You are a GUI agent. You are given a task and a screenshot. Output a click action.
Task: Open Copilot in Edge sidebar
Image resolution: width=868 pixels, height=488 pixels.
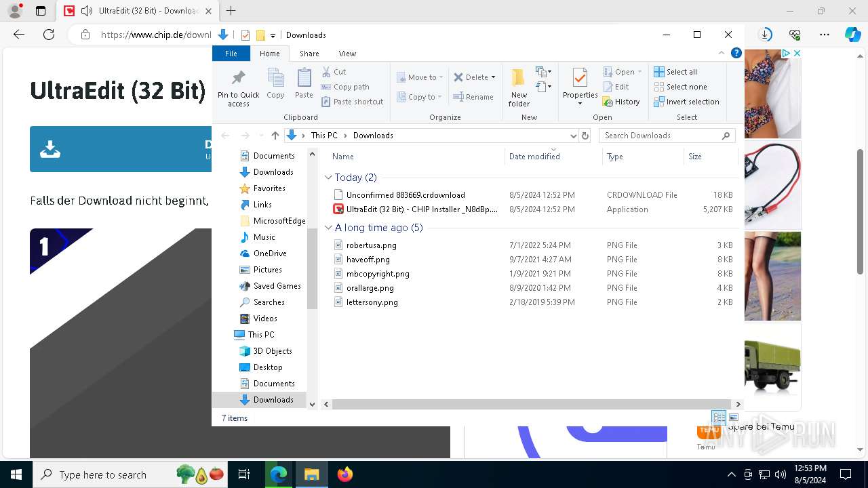pos(852,35)
